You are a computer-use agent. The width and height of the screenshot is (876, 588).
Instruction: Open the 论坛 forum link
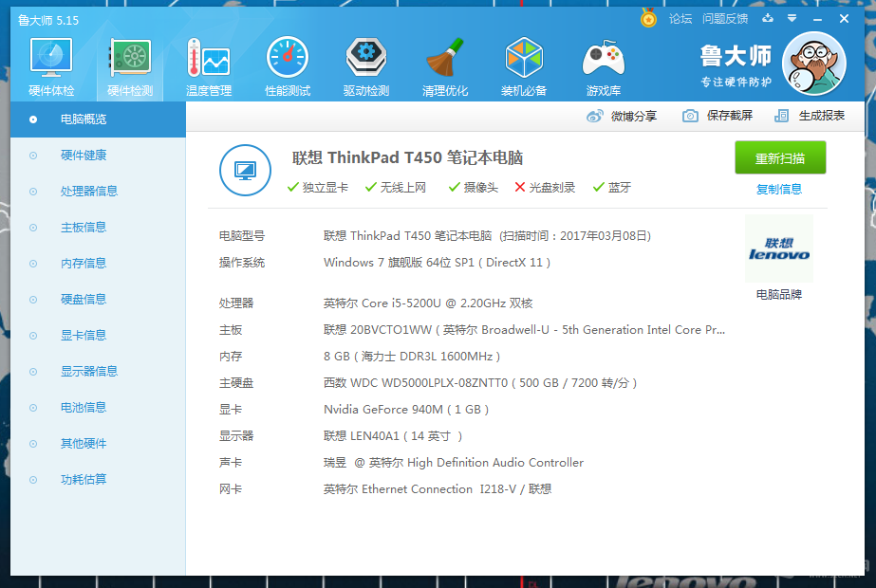point(680,19)
